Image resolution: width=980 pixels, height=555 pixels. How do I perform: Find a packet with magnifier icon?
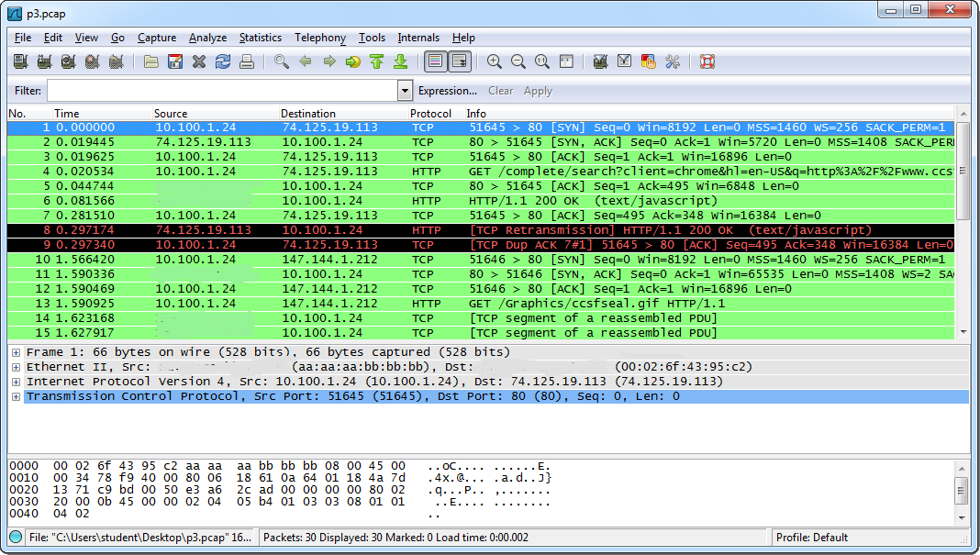point(282,61)
